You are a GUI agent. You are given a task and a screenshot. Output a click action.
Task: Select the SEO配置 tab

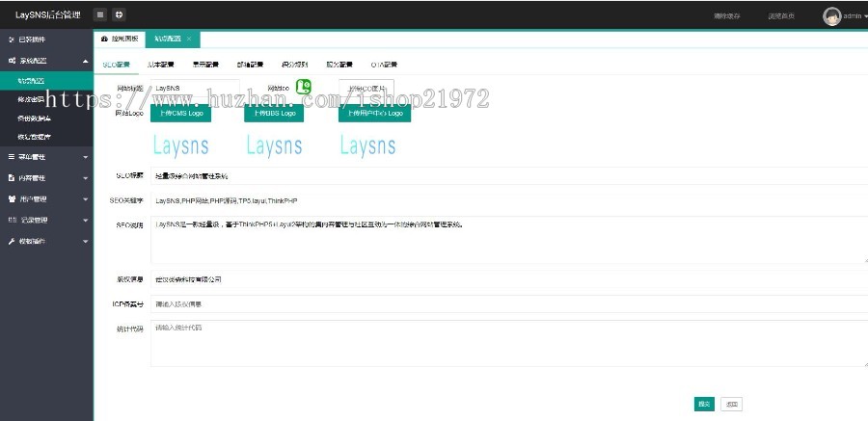pos(117,65)
